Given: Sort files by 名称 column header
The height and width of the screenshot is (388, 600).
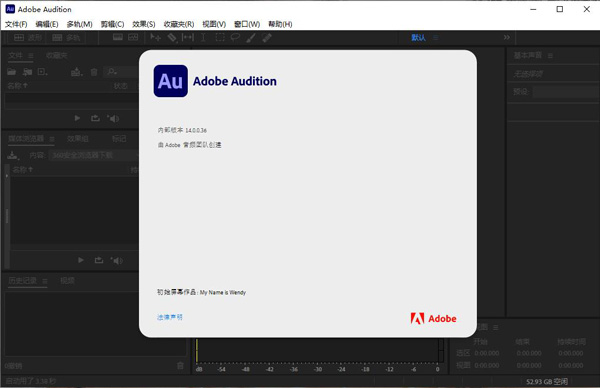Looking at the screenshot, I should [17, 86].
